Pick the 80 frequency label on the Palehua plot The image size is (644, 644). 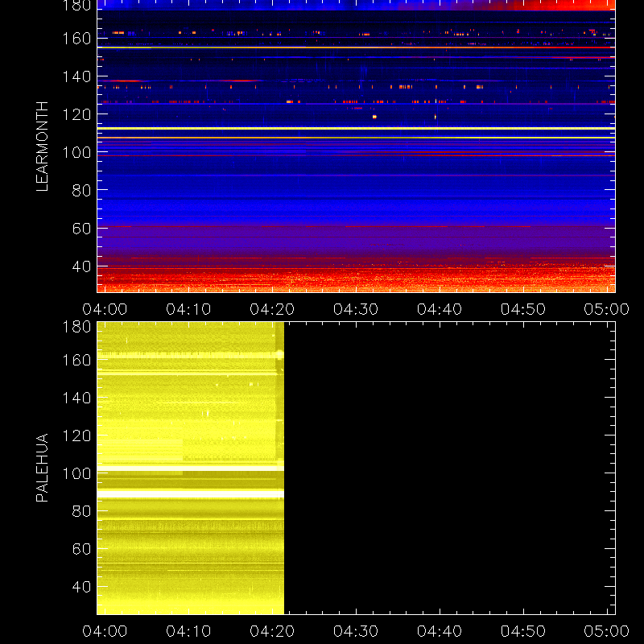[81, 511]
